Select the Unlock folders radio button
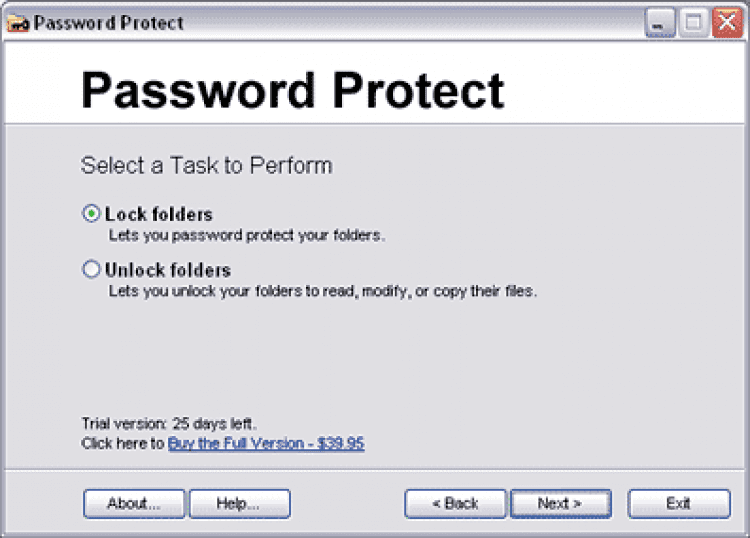The height and width of the screenshot is (538, 750). (92, 269)
